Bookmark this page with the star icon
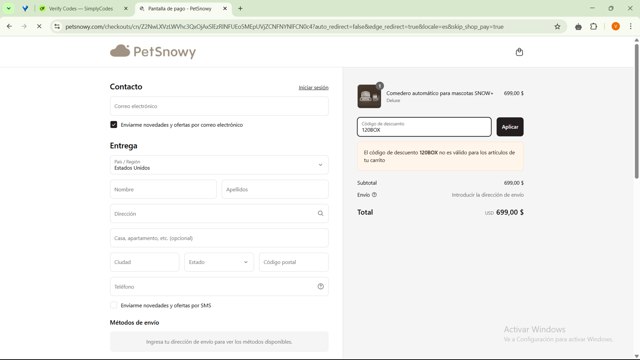 tap(557, 27)
